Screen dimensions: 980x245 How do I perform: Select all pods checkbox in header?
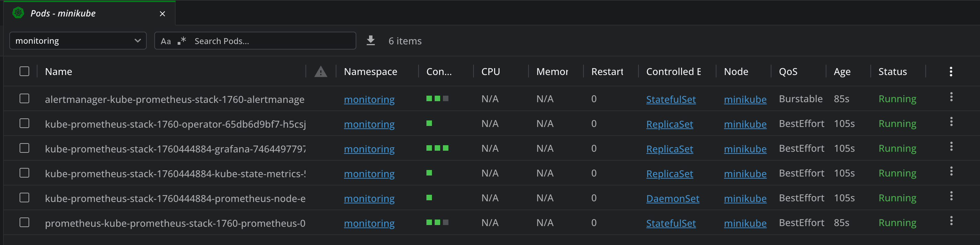[x=24, y=71]
